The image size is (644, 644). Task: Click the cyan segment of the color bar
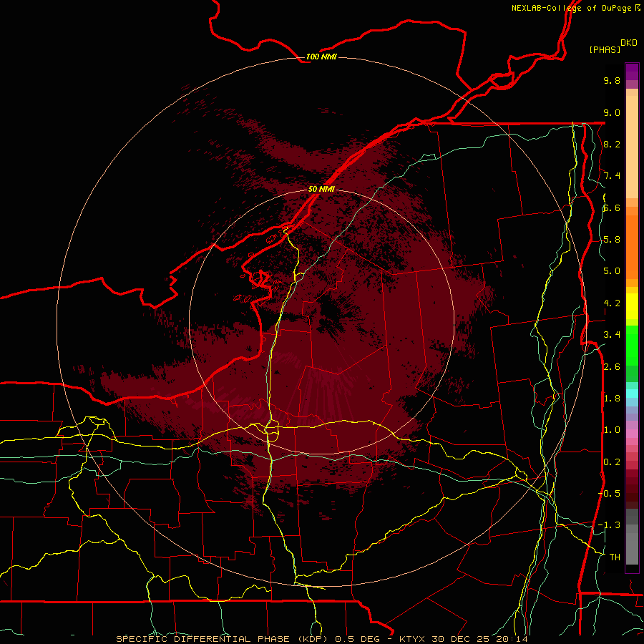coord(632,394)
